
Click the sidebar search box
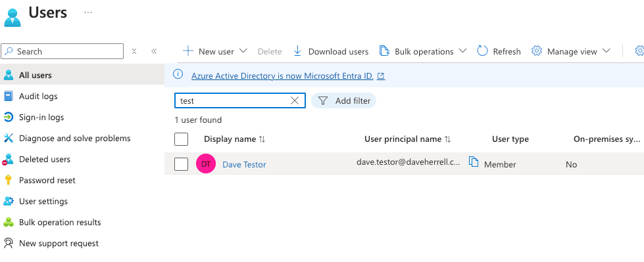click(x=62, y=51)
